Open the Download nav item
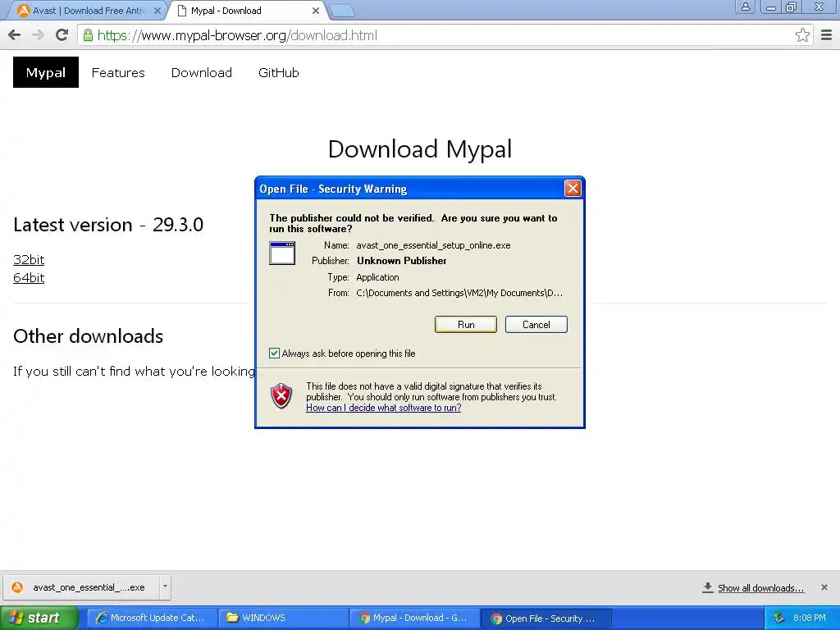Viewport: 840px width, 630px height. click(202, 72)
